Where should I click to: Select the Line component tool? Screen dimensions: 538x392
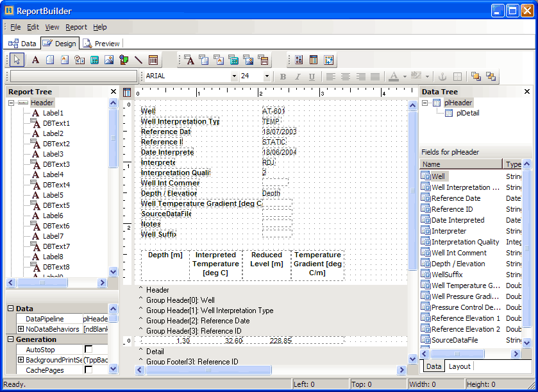click(139, 60)
